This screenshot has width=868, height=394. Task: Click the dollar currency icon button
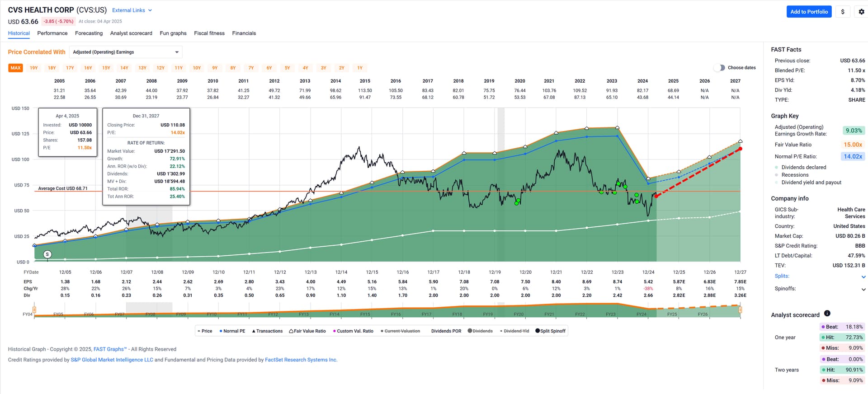click(x=843, y=12)
